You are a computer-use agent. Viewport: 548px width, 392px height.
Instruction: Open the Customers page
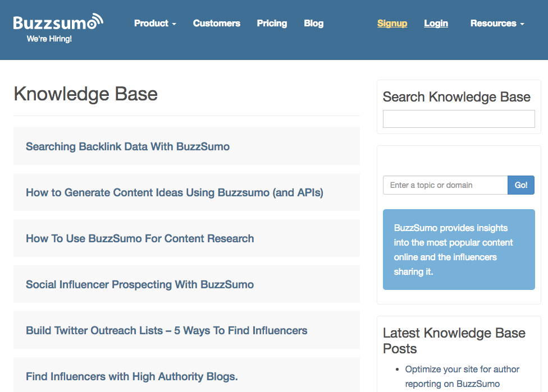216,24
